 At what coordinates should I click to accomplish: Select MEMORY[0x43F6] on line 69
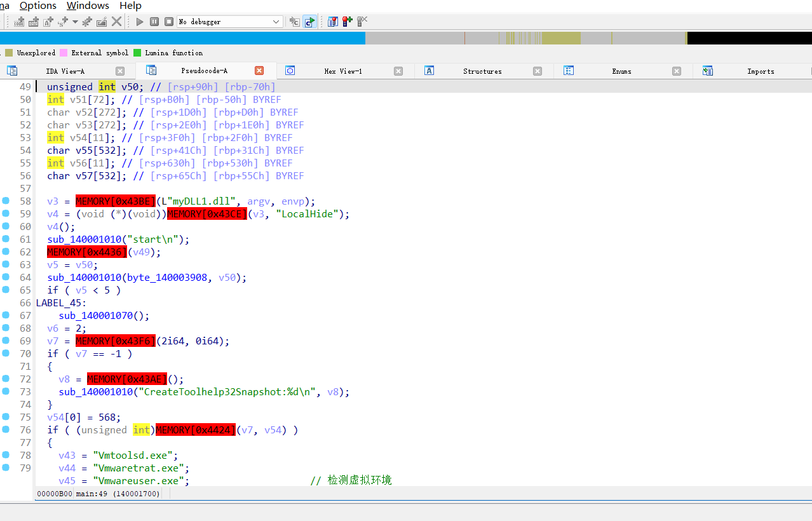point(115,341)
